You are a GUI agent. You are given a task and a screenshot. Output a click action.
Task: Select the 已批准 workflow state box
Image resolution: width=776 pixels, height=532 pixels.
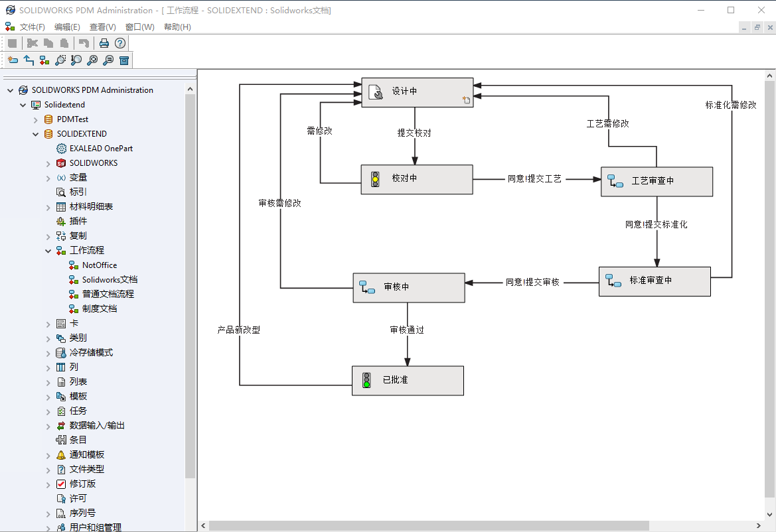pos(408,380)
